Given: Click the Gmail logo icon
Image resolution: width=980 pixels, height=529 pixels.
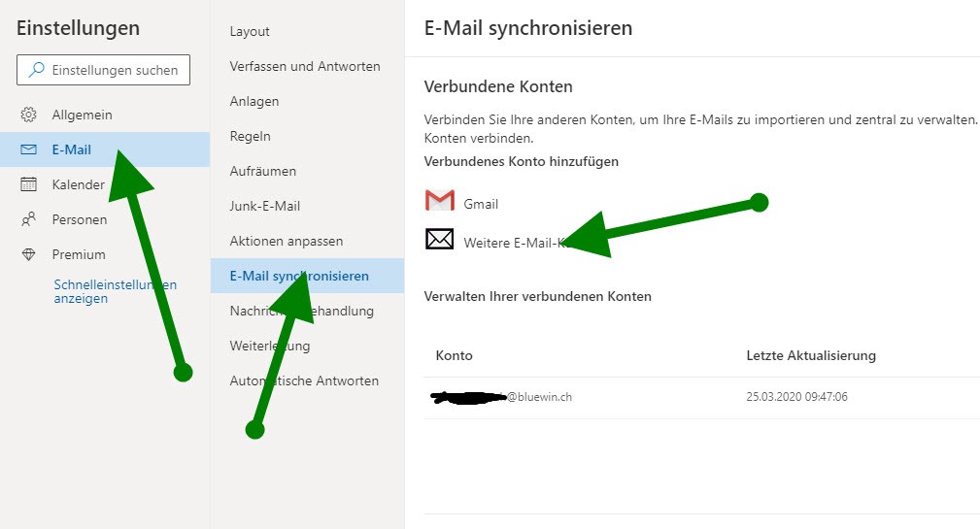Looking at the screenshot, I should pos(440,201).
